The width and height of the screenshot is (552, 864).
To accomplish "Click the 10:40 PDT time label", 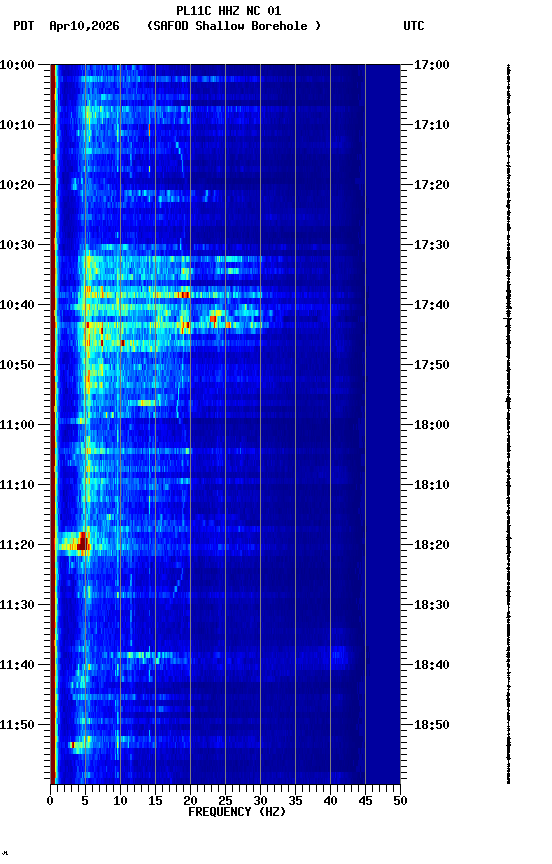I will point(17,305).
